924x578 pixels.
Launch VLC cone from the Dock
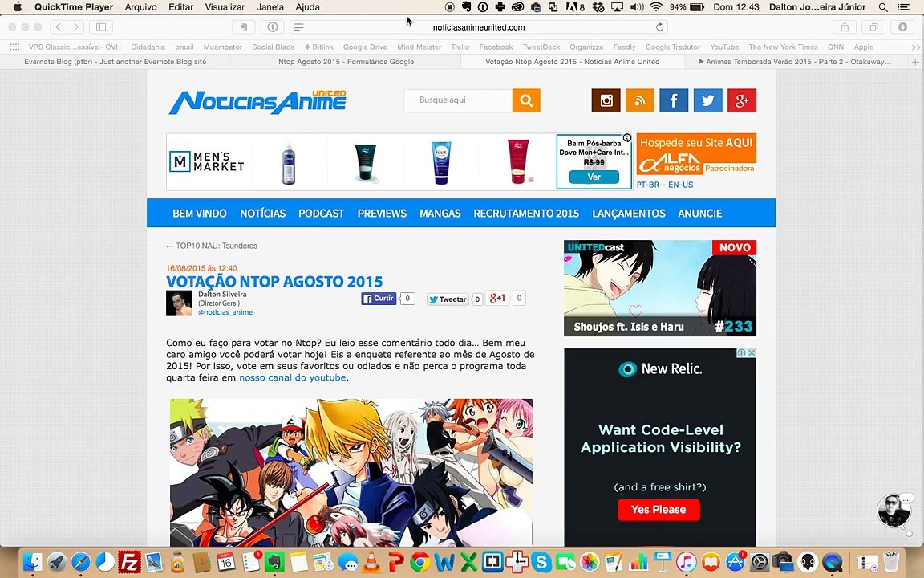tap(371, 562)
